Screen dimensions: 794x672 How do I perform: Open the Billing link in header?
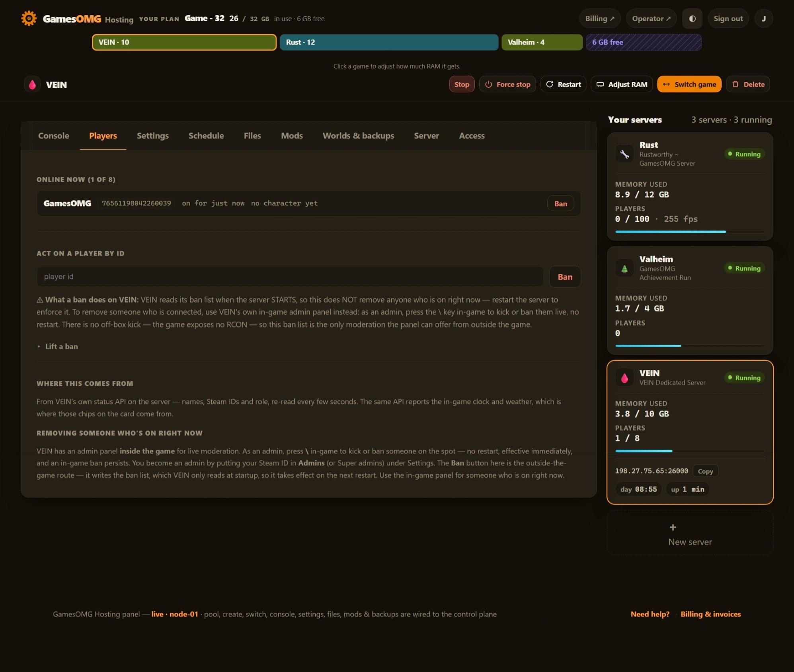pyautogui.click(x=600, y=18)
